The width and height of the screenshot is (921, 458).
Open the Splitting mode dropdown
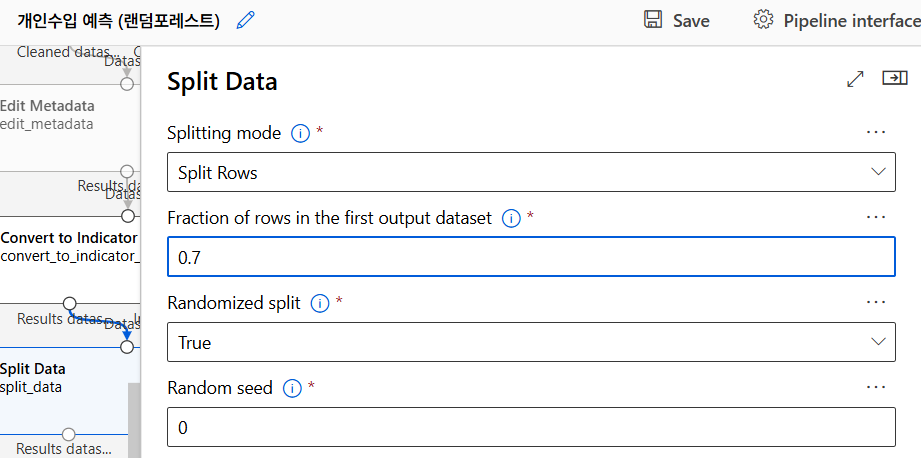[530, 172]
